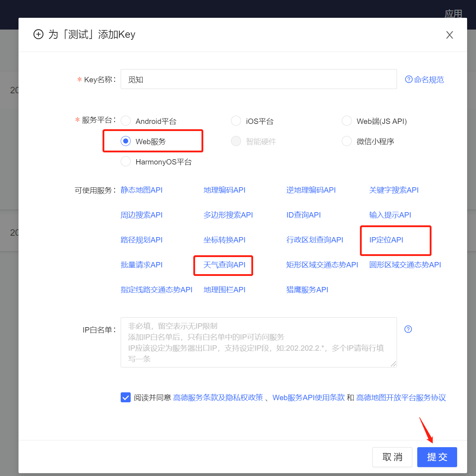The image size is (476, 476).
Task: Select the iOS平台 radio option
Action: pyautogui.click(x=236, y=121)
